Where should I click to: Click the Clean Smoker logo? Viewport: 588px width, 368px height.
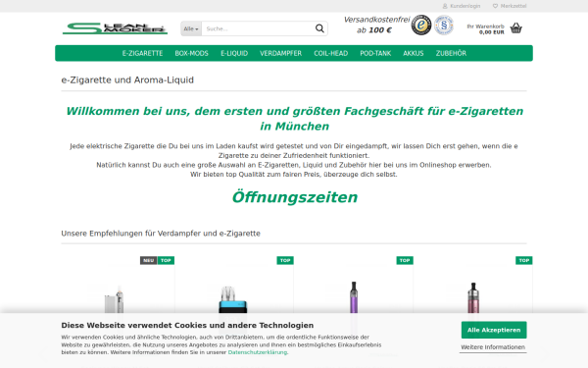coord(115,28)
